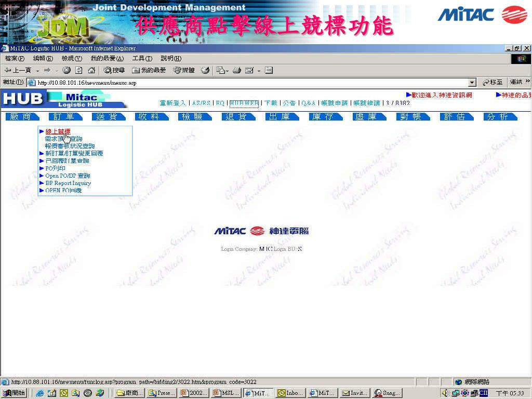Image resolution: width=532 pixels, height=399 pixels.
Task: Select the 評估 navigation tab
Action: pos(457,117)
